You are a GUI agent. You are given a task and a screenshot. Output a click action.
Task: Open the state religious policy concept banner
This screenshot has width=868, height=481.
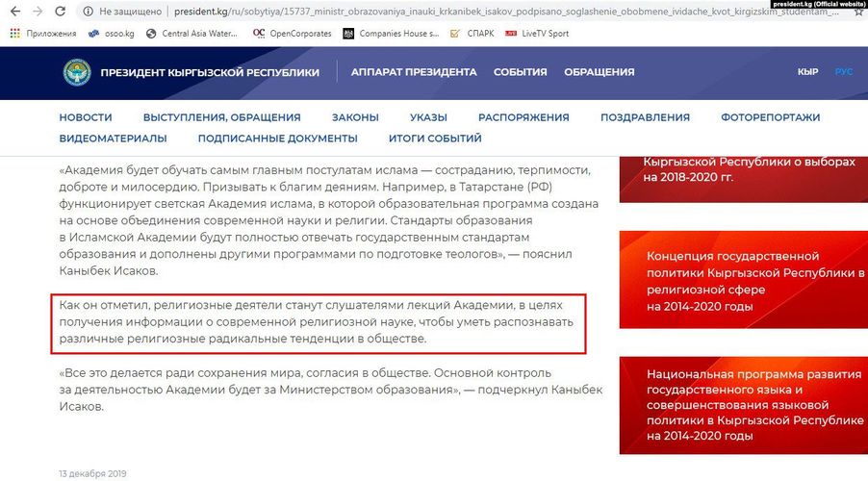tap(741, 281)
